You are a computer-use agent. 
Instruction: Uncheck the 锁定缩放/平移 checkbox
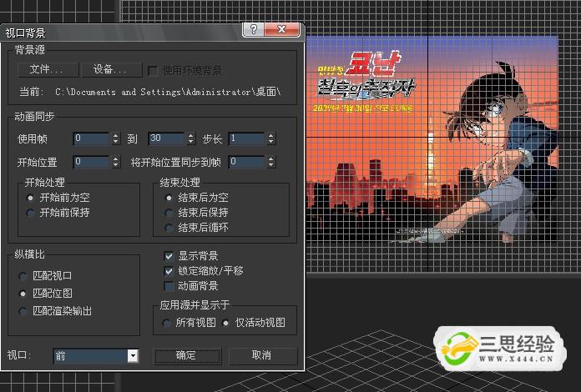click(169, 271)
